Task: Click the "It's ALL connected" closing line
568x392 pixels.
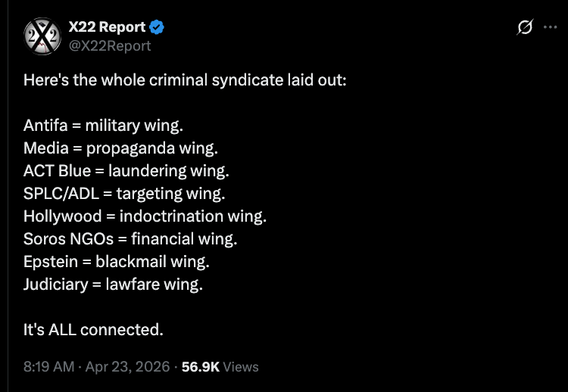Action: tap(93, 330)
